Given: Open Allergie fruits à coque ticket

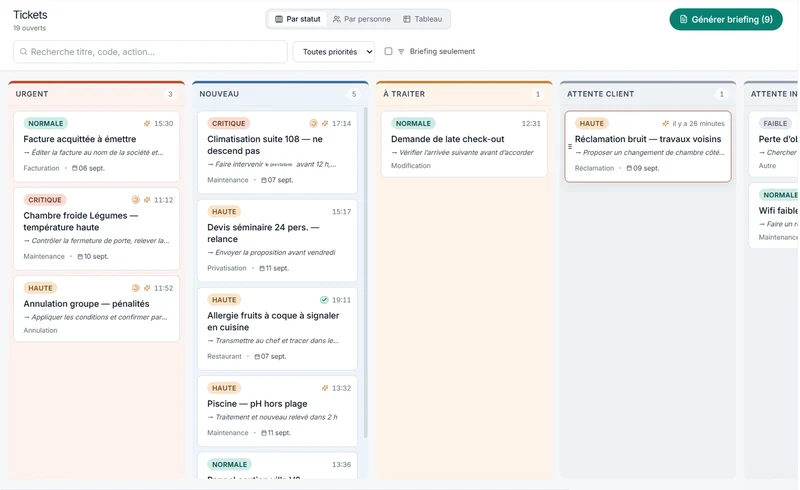Looking at the screenshot, I should coord(278,329).
